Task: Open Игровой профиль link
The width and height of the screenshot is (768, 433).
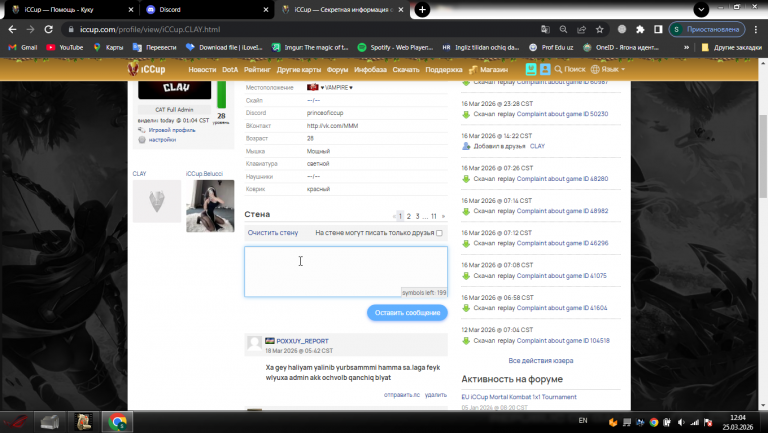Action: point(172,130)
